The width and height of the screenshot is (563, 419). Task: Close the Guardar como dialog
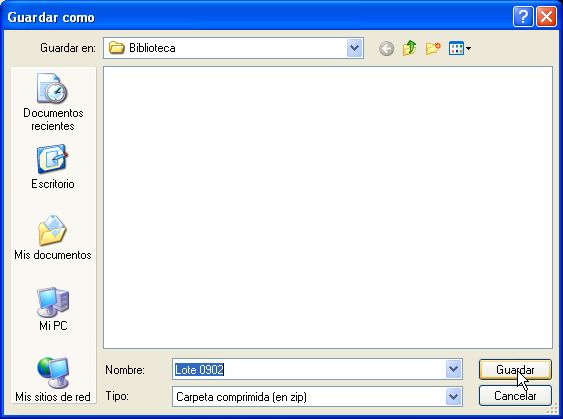click(546, 17)
